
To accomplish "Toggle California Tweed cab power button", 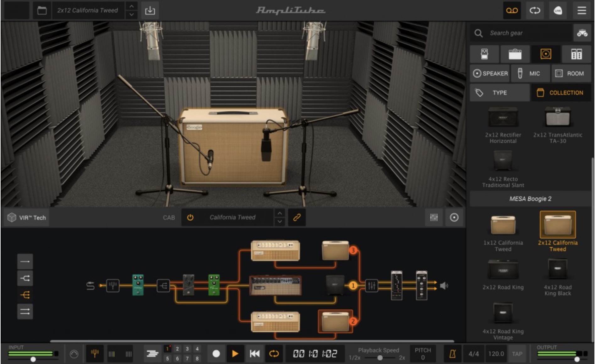I will tap(190, 217).
